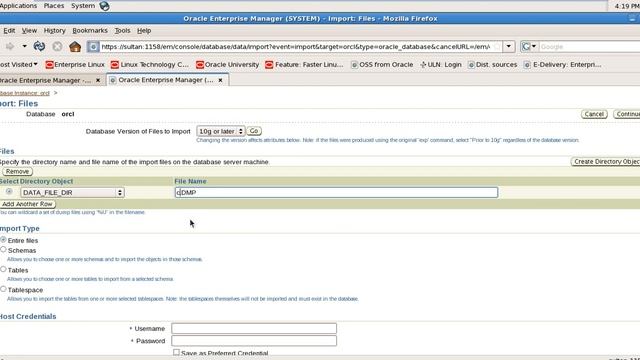Open the address bar history dropdown
Screen dimensions: 640x360
pyautogui.click(x=509, y=47)
